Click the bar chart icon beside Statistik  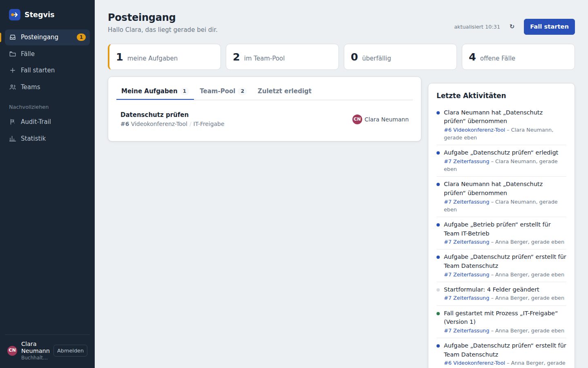pos(13,139)
